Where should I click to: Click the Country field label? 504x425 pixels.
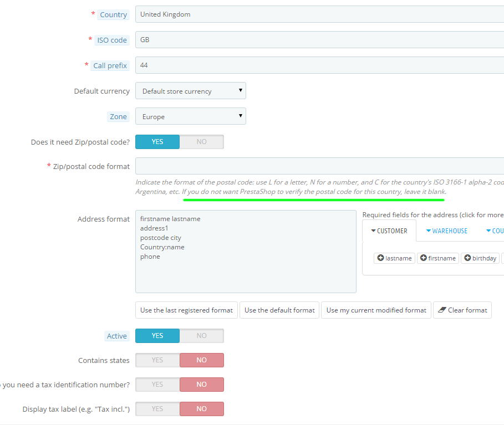point(114,15)
